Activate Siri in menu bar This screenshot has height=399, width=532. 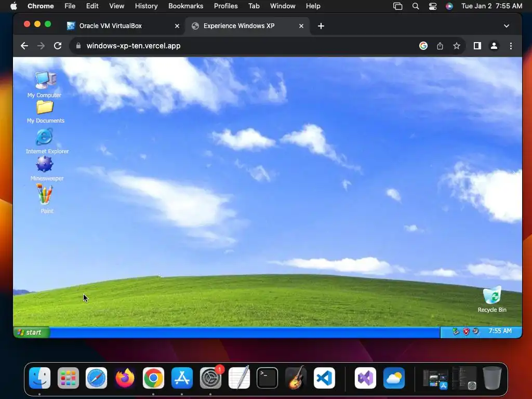(449, 6)
